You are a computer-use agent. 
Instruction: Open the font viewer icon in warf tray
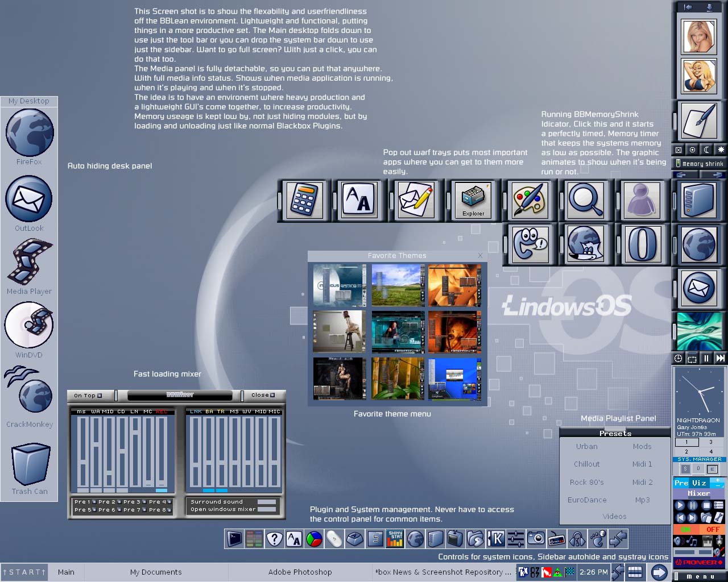pos(359,200)
